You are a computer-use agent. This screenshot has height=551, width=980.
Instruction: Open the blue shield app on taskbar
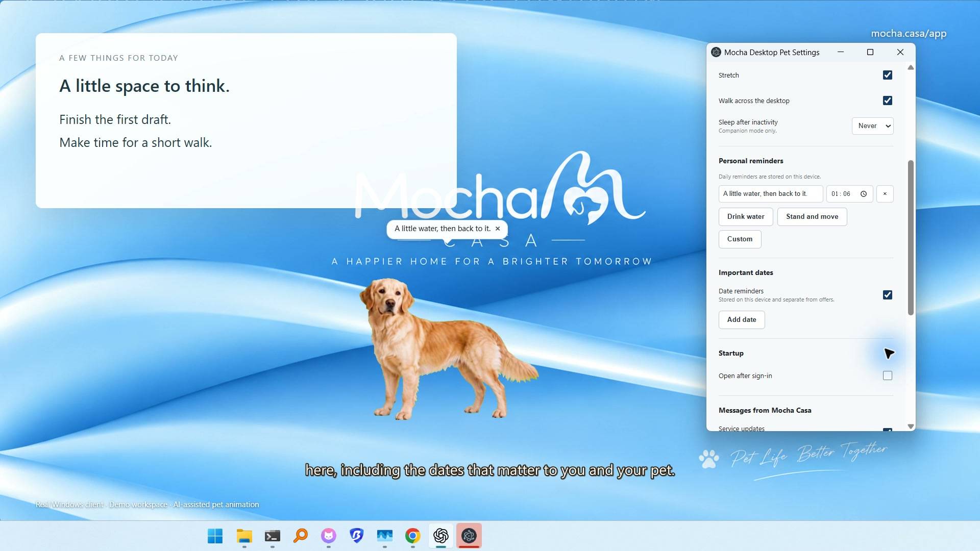[x=357, y=536]
